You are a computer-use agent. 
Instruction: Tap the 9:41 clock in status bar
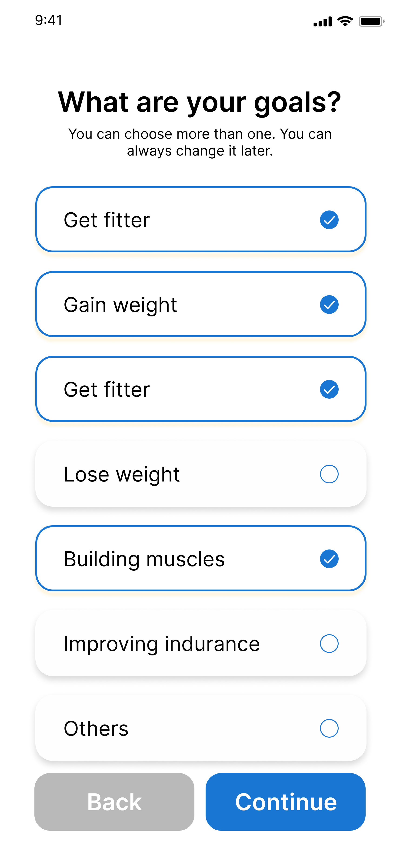click(49, 20)
